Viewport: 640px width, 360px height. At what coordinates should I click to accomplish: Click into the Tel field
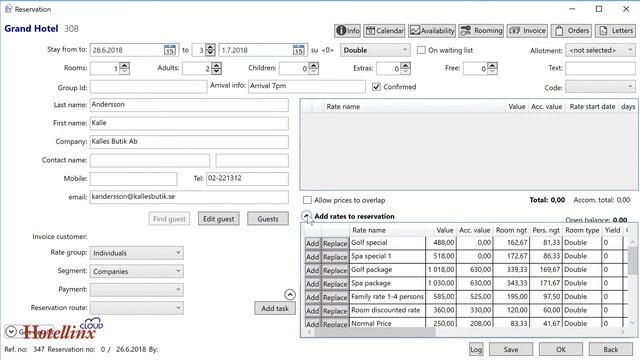247,179
